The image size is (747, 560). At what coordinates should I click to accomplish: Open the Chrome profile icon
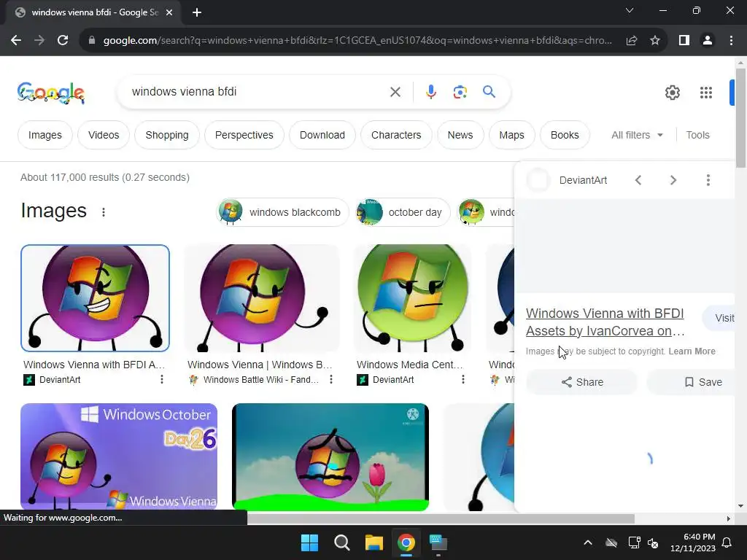pos(708,41)
